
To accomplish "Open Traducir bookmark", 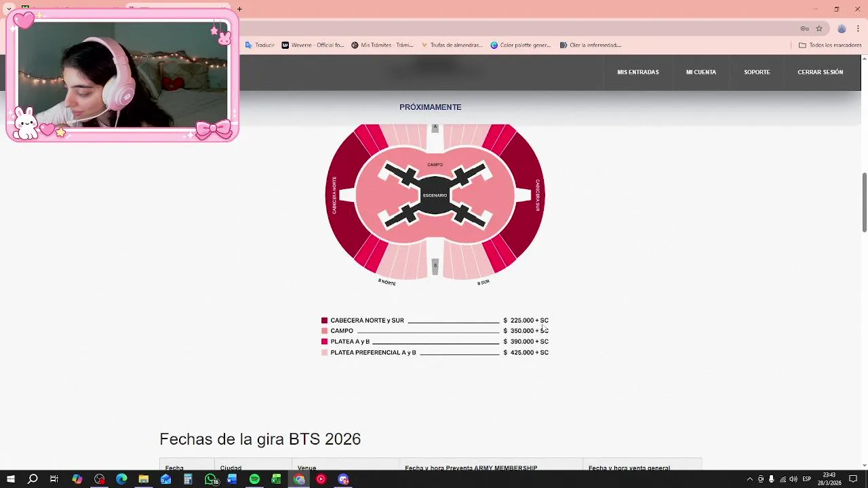I will (x=260, y=45).
